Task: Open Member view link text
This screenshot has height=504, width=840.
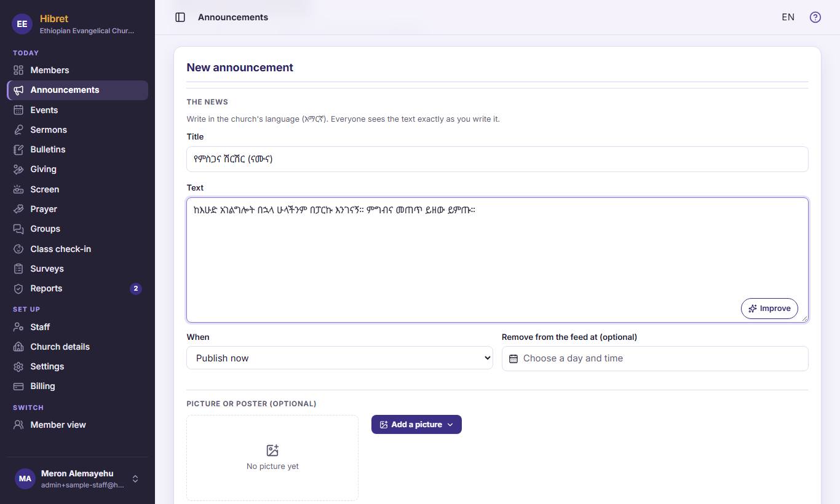Action: 58,425
